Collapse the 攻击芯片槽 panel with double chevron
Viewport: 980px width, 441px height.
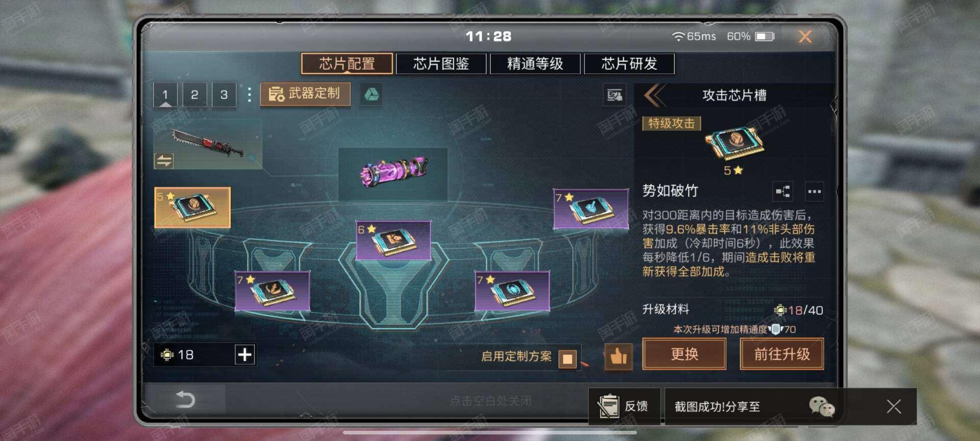point(654,95)
